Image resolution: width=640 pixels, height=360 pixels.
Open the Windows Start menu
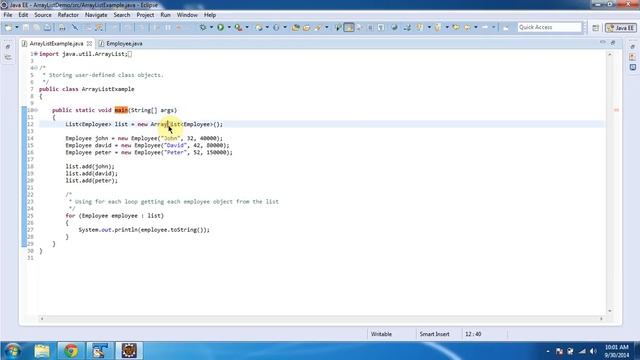point(13,351)
